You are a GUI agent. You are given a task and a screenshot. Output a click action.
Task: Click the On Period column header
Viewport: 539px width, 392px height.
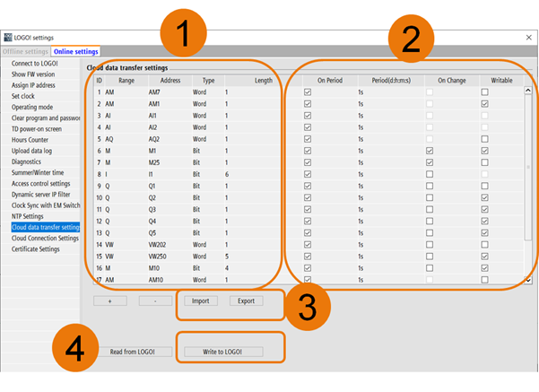click(x=330, y=81)
